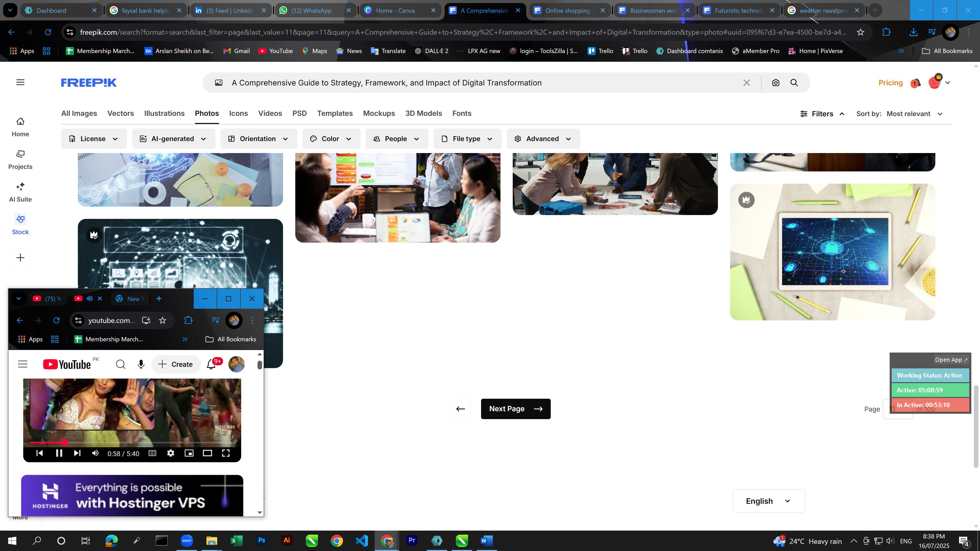Switch to All Images tab
This screenshot has width=980, height=551.
click(79, 113)
